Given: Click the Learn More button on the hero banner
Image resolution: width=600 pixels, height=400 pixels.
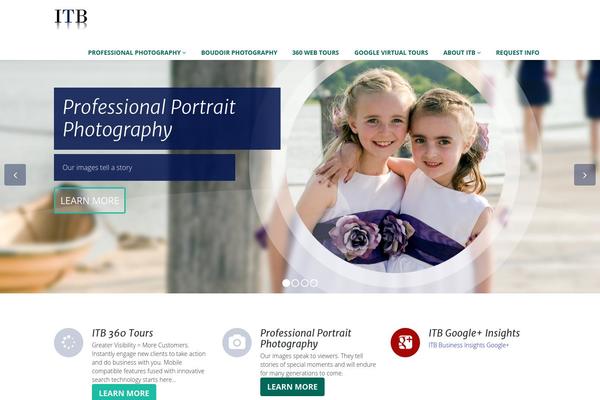Looking at the screenshot, I should [x=90, y=201].
